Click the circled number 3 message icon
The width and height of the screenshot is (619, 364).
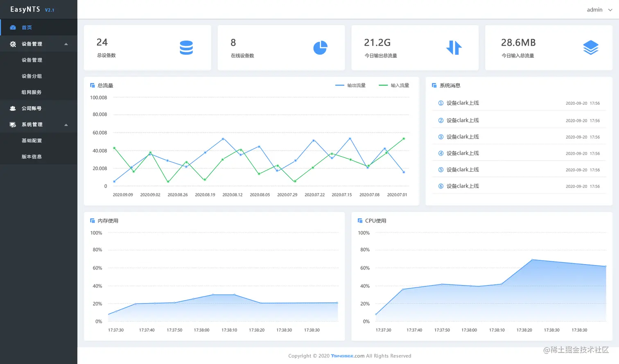tap(441, 137)
